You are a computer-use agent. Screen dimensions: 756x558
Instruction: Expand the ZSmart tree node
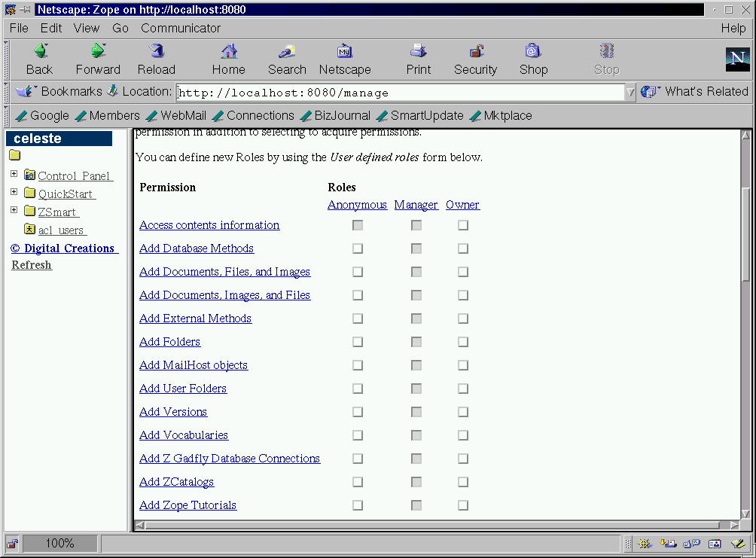14,210
